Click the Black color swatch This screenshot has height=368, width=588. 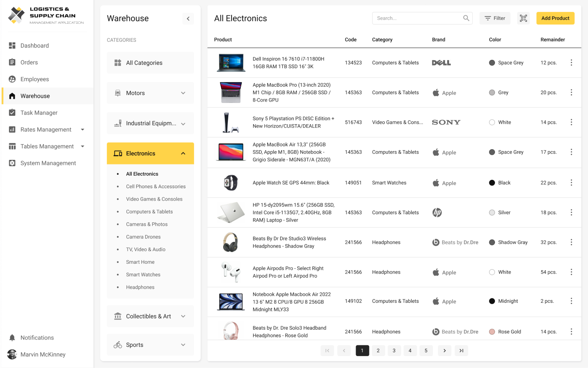coord(492,183)
